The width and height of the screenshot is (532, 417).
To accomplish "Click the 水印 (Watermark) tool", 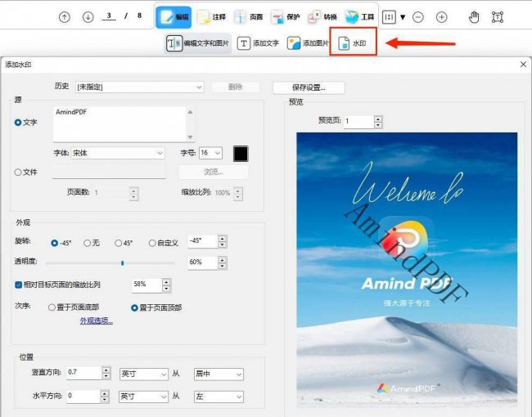I will (353, 42).
